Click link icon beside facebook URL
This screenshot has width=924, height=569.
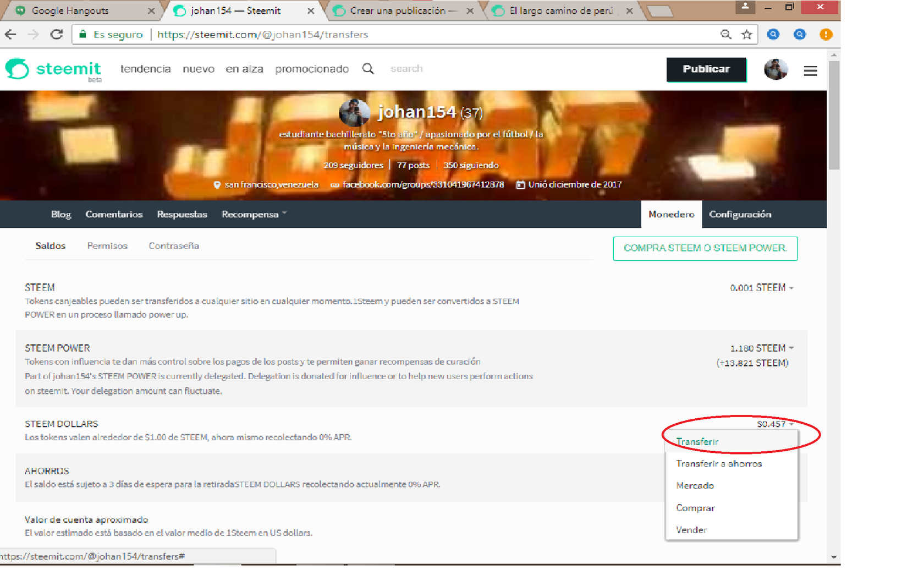(334, 185)
